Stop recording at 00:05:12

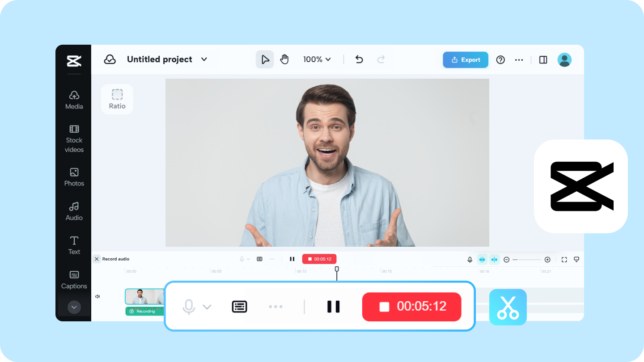[411, 307]
